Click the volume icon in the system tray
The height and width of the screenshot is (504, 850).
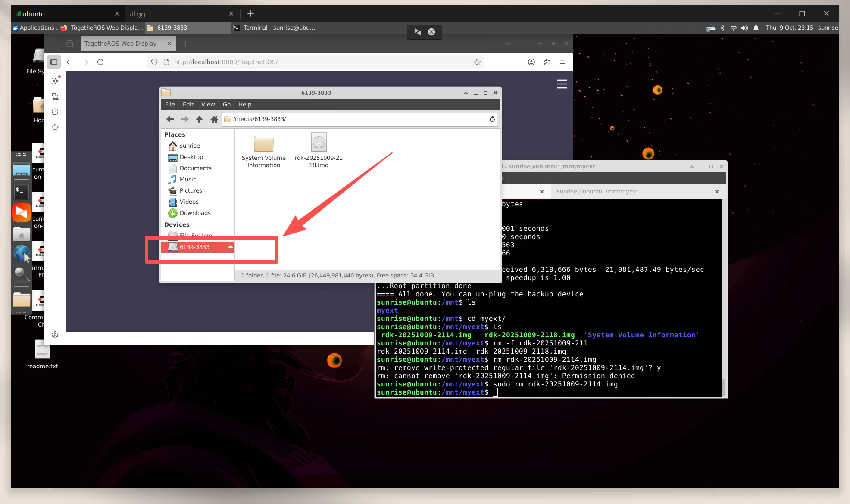coord(744,28)
